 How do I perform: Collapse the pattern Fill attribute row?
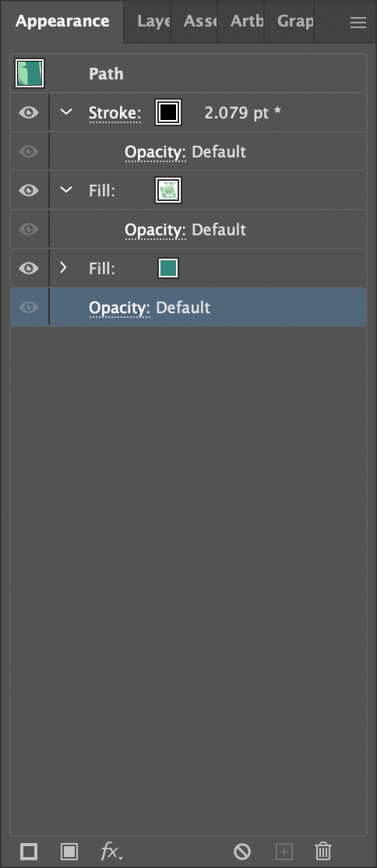coord(66,190)
